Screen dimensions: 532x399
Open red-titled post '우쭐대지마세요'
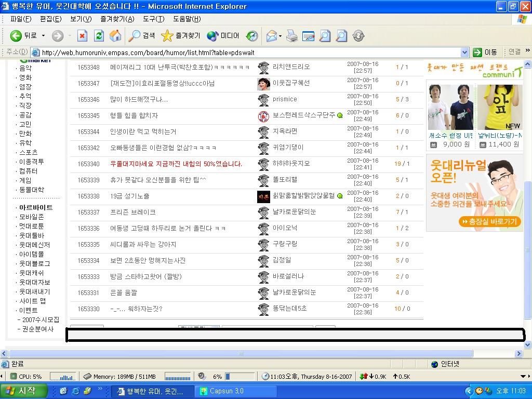point(176,164)
